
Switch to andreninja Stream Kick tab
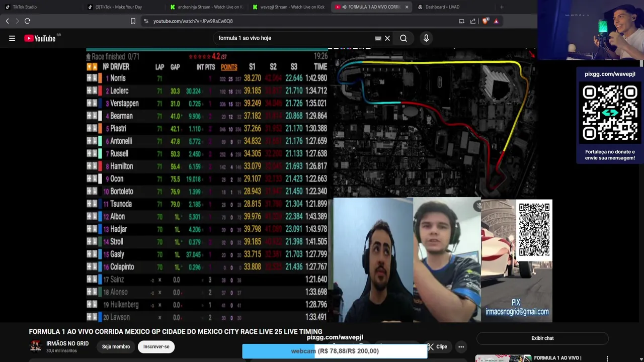tap(206, 7)
